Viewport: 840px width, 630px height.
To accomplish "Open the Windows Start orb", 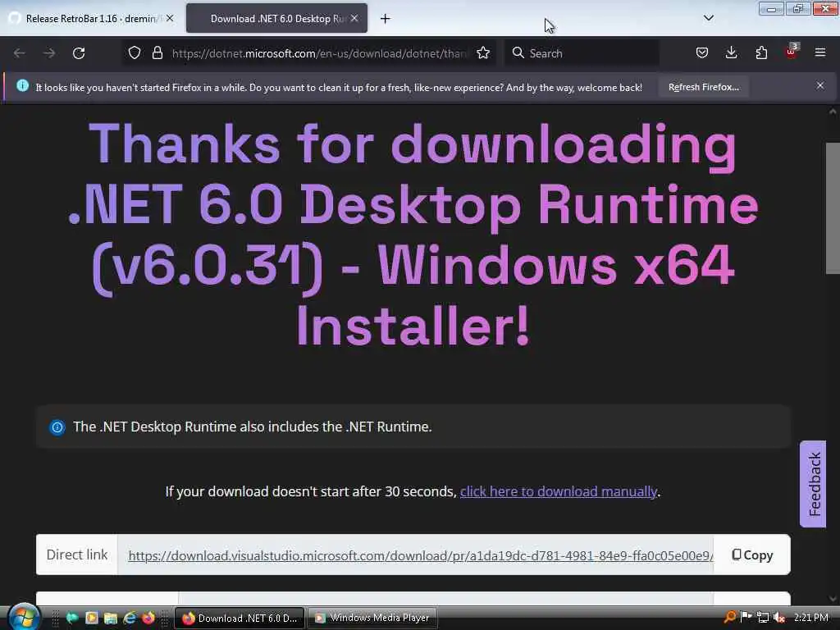I will point(23,616).
